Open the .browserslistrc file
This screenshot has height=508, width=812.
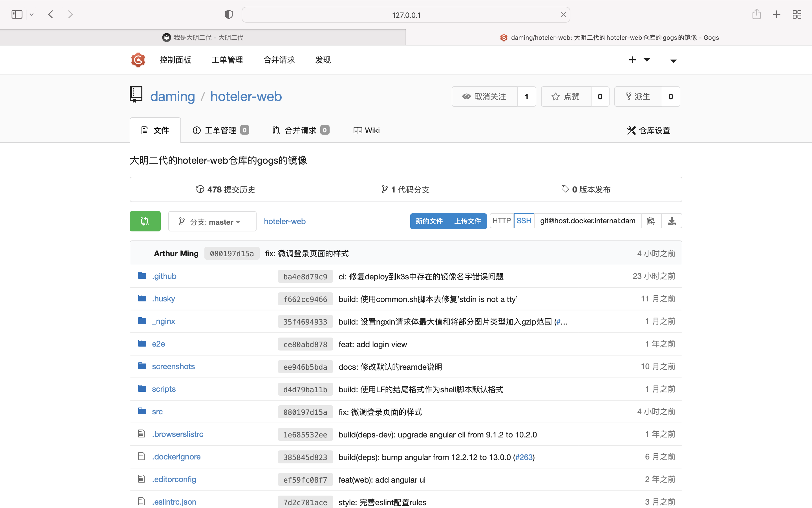178,434
